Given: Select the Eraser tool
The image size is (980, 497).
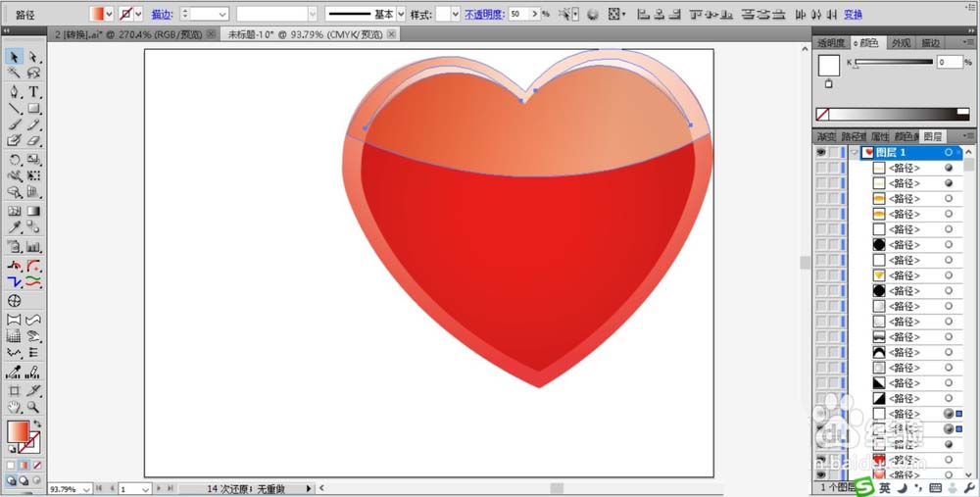Looking at the screenshot, I should point(33,140).
